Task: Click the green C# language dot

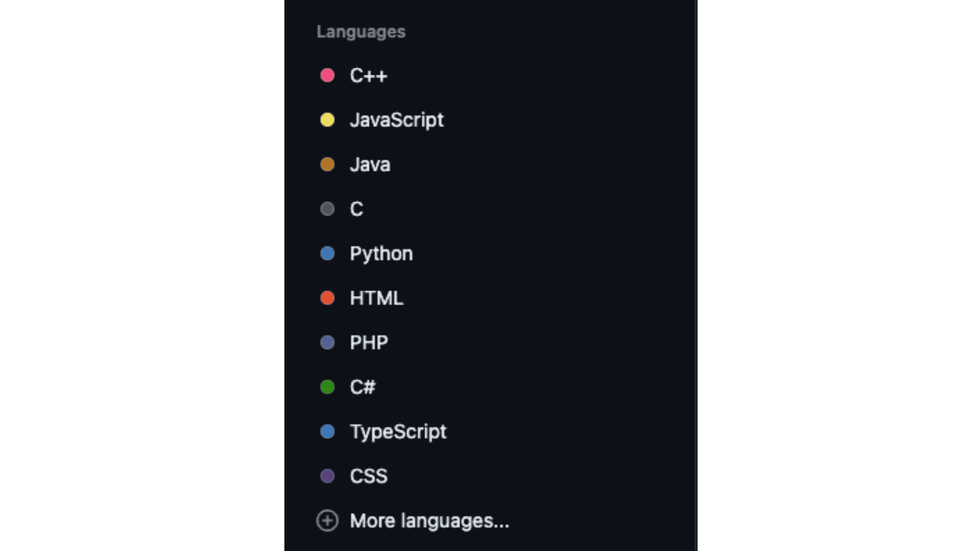Action: [x=328, y=386]
